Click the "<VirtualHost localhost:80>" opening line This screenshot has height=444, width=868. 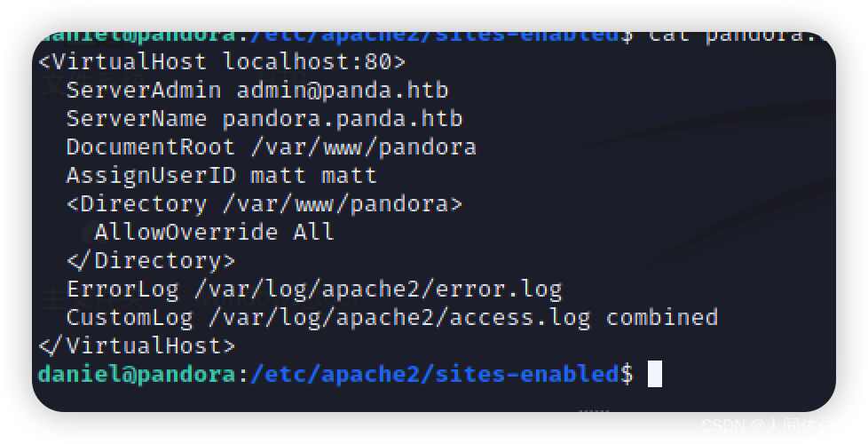coord(222,61)
